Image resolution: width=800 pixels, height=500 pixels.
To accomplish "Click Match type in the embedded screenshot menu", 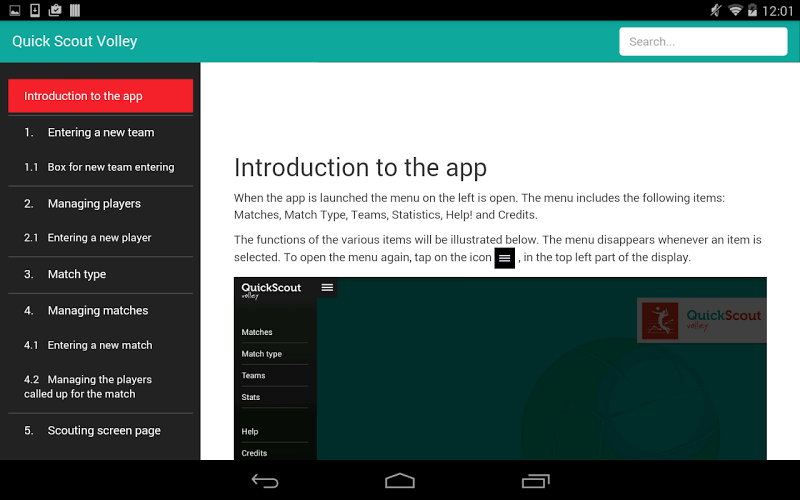I will click(x=261, y=354).
